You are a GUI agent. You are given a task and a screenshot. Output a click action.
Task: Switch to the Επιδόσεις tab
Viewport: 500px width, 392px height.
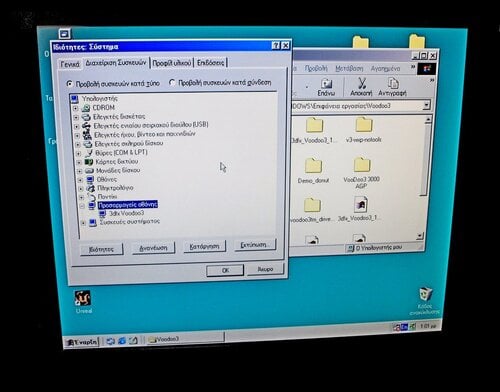click(210, 63)
